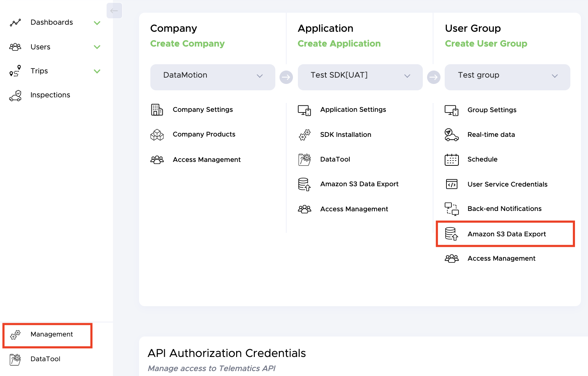Expand the Users menu chevron

click(97, 47)
